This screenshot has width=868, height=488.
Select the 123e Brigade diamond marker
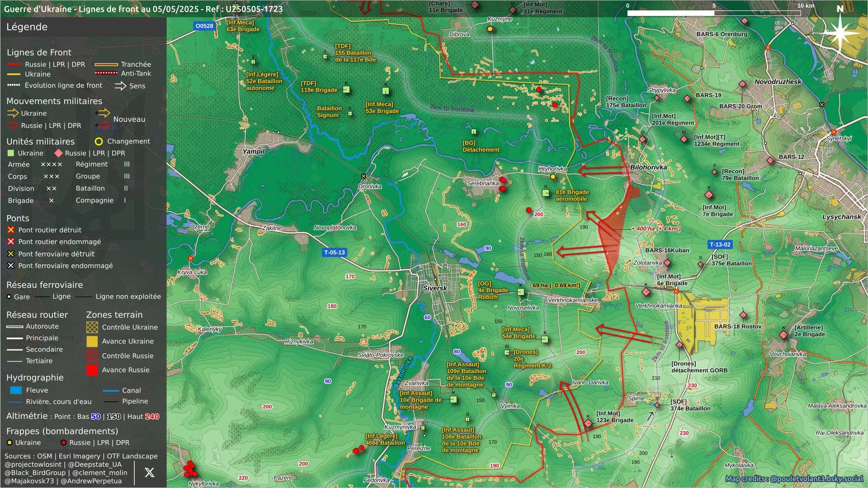pyautogui.click(x=588, y=423)
